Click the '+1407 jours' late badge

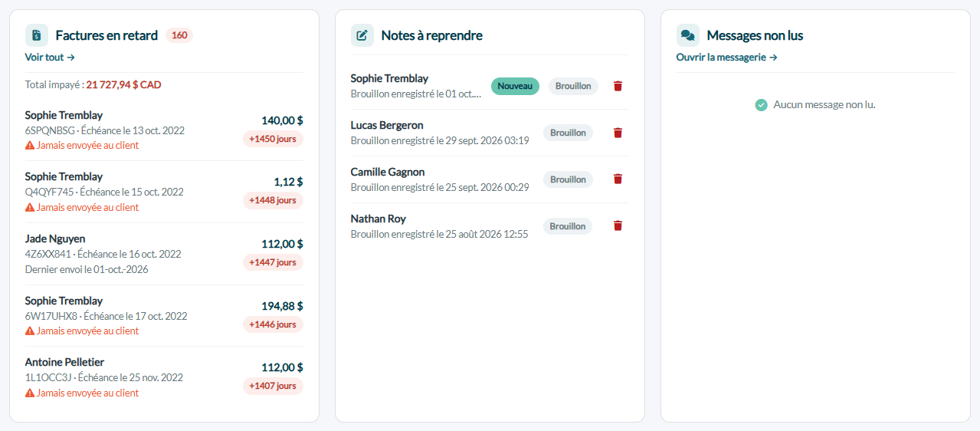(x=273, y=386)
